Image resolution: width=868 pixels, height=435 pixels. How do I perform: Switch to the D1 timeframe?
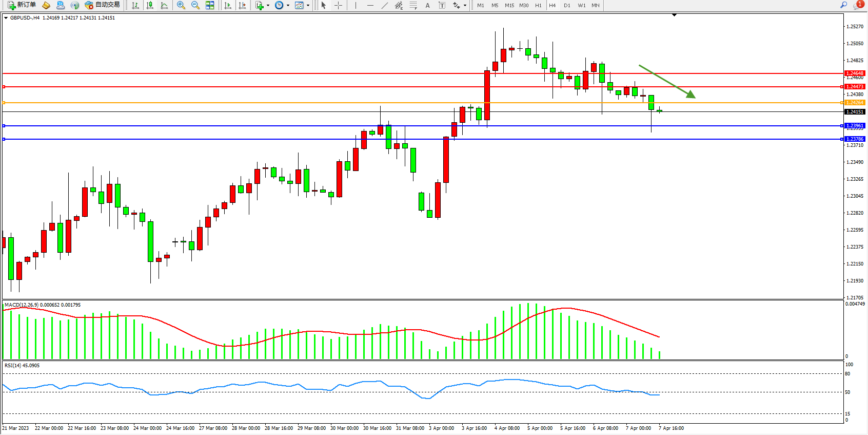tap(567, 5)
